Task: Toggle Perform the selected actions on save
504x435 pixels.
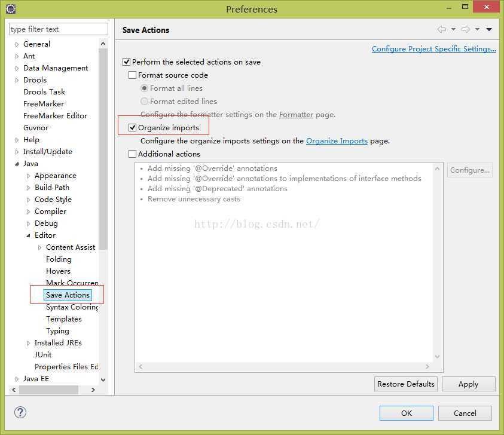Action: click(127, 62)
